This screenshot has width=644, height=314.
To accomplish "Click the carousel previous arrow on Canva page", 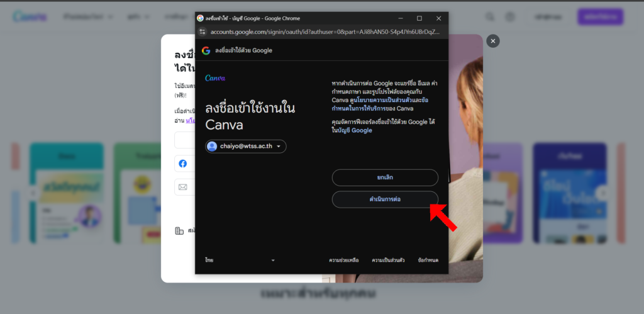I will [34, 193].
